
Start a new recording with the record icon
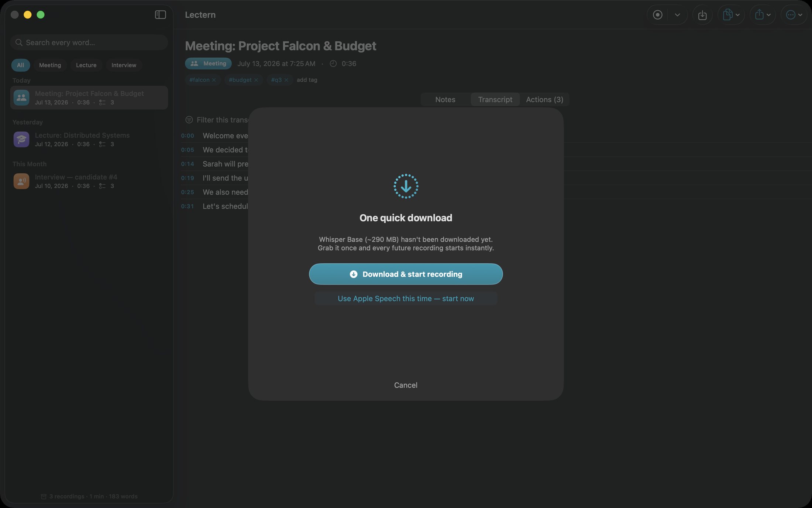(x=657, y=15)
